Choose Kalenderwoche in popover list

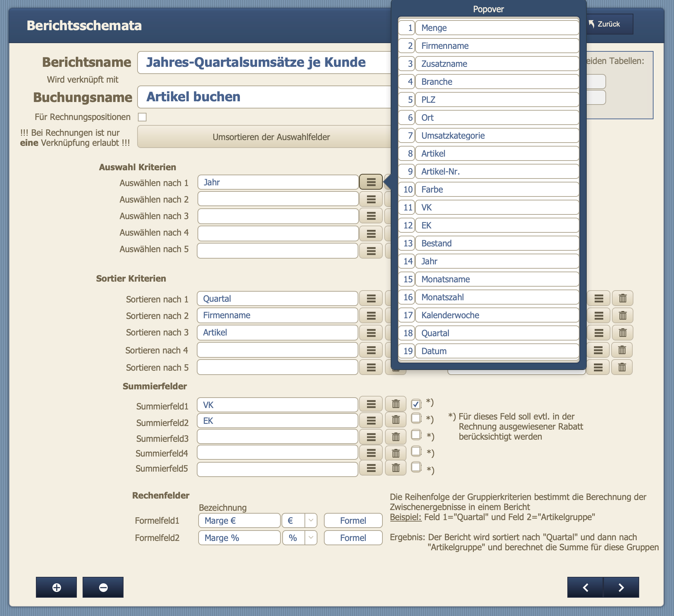[x=497, y=315]
